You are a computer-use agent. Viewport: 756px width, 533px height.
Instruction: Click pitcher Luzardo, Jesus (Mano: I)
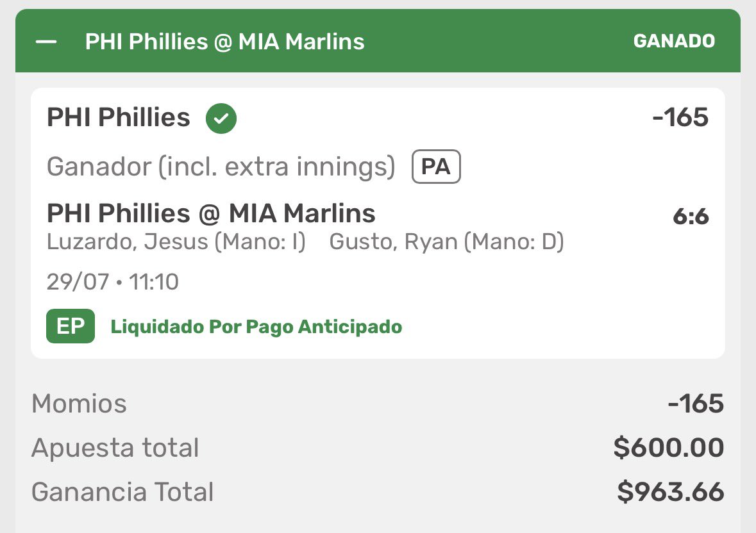click(176, 242)
